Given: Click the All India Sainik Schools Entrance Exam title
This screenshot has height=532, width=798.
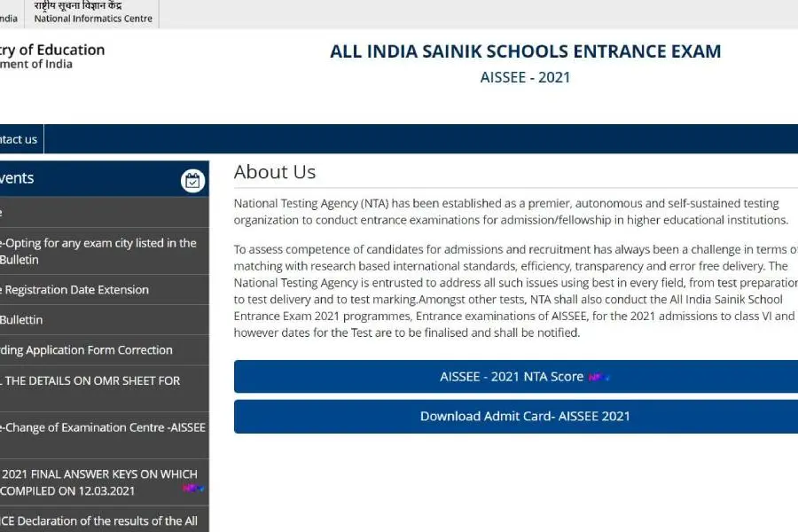Looking at the screenshot, I should 525,51.
